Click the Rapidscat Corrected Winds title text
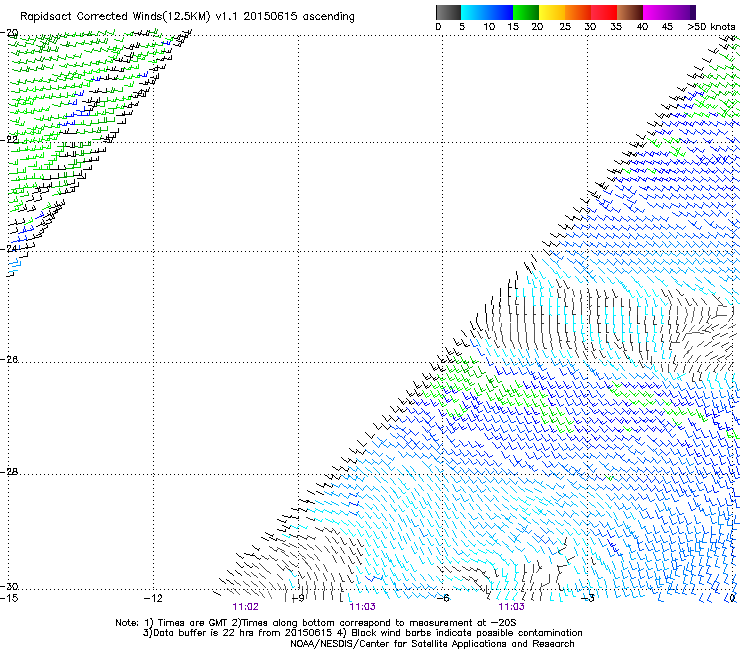Viewport: 740px width, 650px height. click(x=187, y=17)
